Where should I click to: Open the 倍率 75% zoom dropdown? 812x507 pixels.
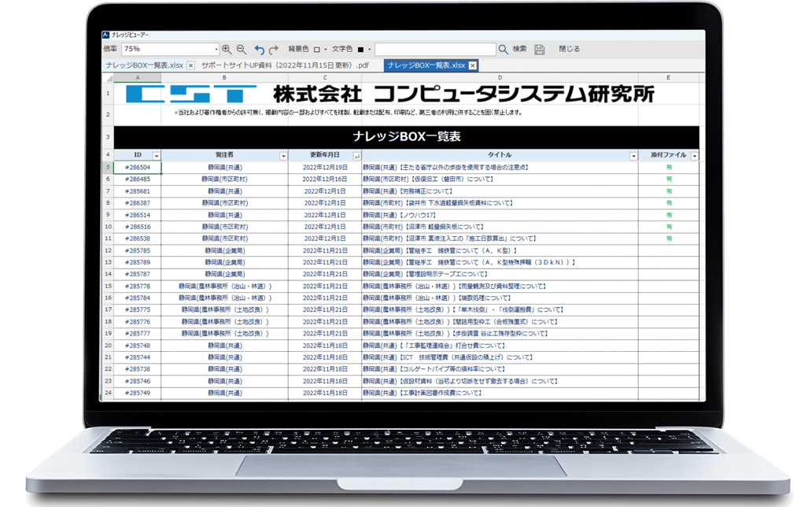216,49
